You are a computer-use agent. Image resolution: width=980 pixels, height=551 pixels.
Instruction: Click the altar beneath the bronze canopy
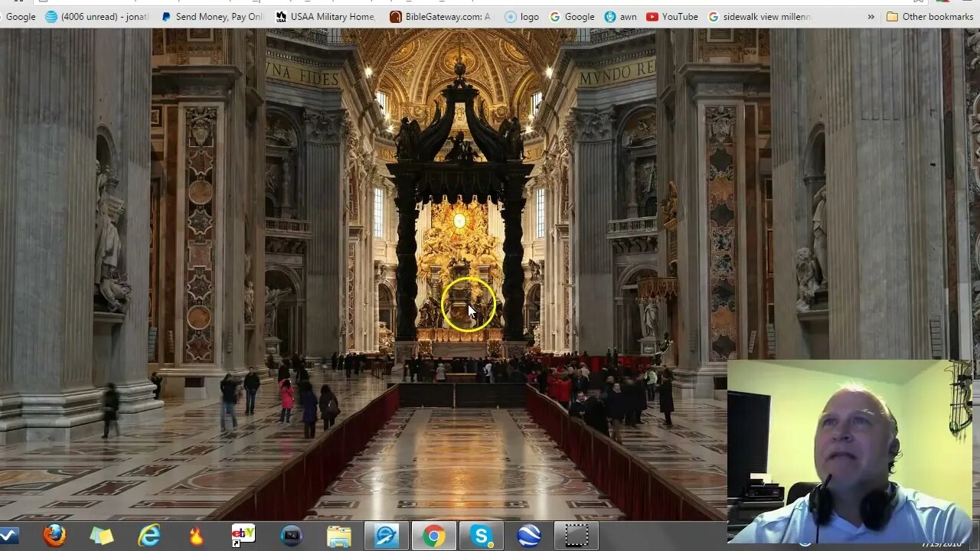click(x=459, y=350)
